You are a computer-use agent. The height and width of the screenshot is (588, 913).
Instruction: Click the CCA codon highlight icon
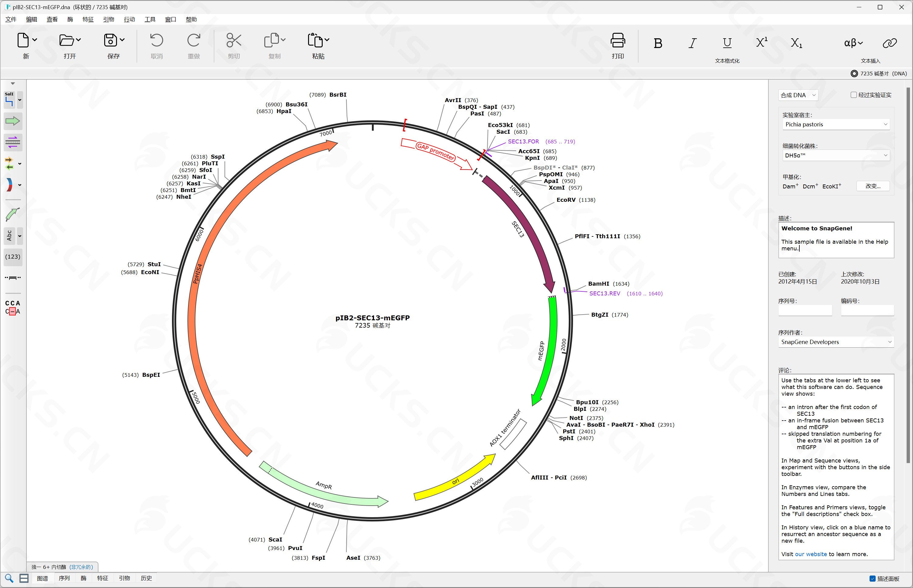point(12,307)
